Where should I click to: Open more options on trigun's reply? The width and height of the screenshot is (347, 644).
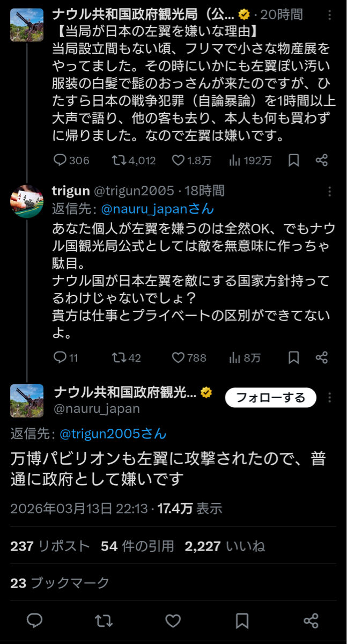pos(330,191)
